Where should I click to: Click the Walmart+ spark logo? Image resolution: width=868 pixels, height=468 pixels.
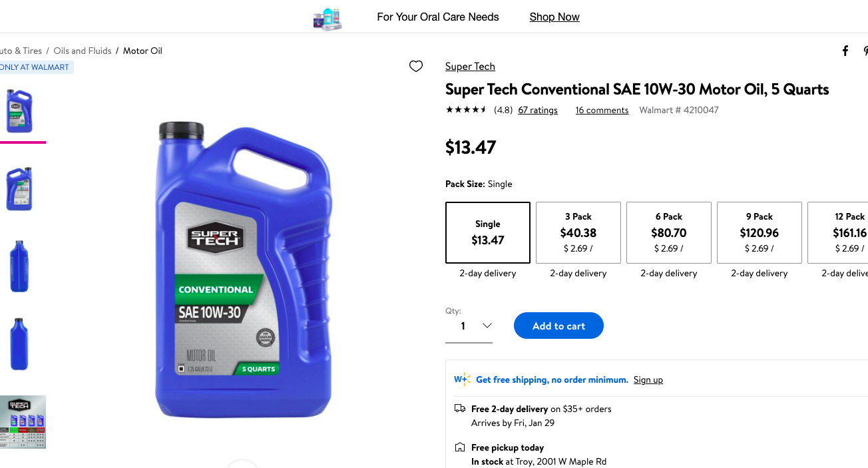(x=462, y=379)
